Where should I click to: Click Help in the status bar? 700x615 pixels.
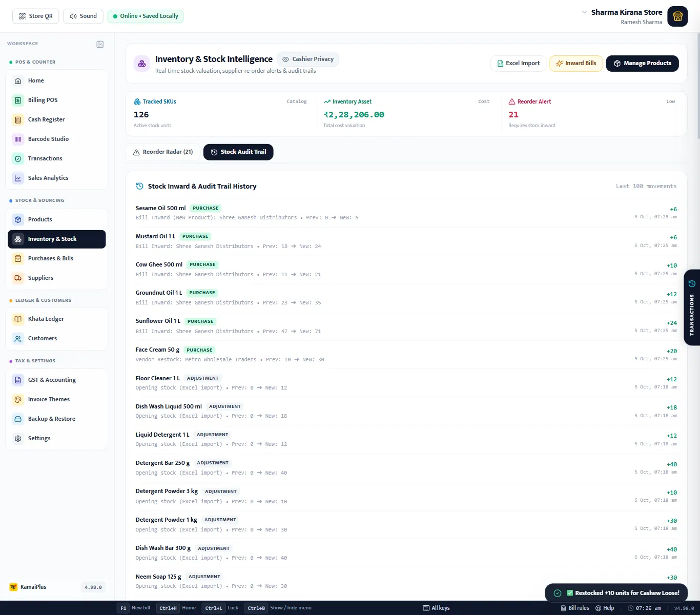(x=605, y=608)
